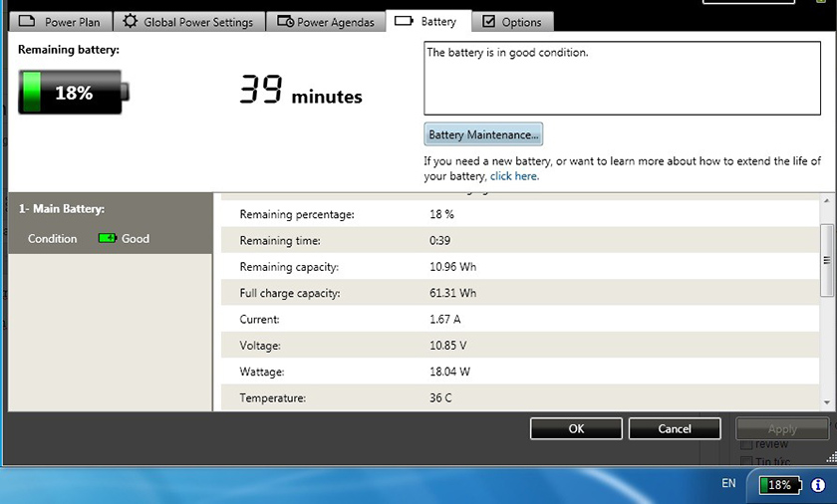Image resolution: width=837 pixels, height=504 pixels.
Task: Switch to the Battery tab
Action: (426, 21)
